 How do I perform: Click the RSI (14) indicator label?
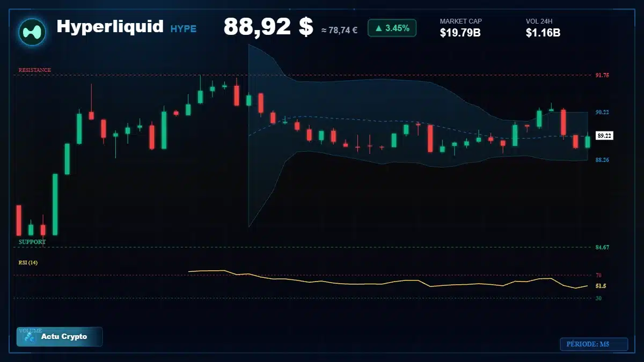[x=28, y=263]
